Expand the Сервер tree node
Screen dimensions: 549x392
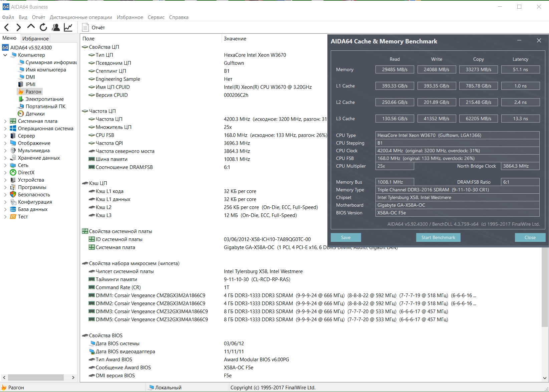point(5,136)
